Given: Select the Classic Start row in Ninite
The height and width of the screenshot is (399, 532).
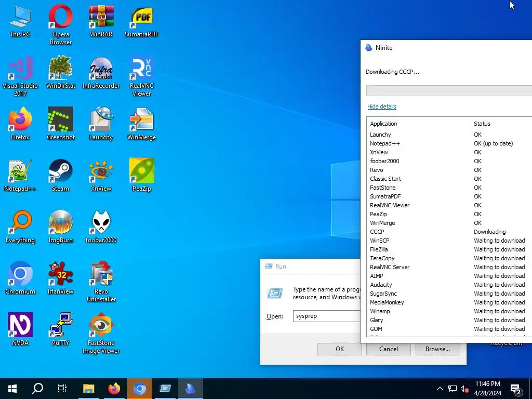Looking at the screenshot, I should tap(449, 179).
